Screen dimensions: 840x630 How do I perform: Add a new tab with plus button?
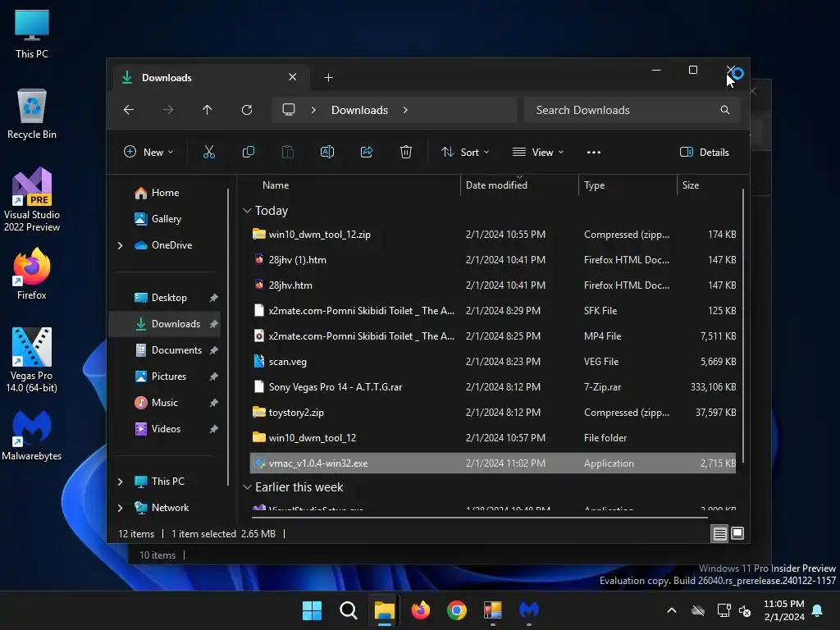coord(328,78)
